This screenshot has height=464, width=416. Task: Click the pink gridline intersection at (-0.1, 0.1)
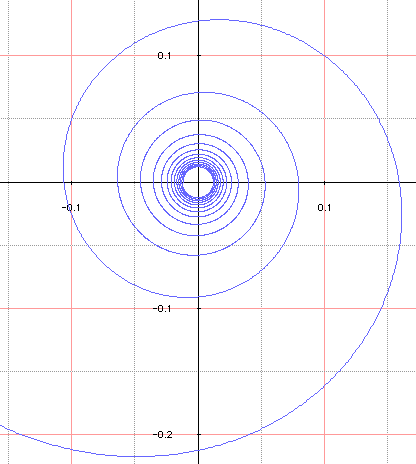[x=72, y=55]
